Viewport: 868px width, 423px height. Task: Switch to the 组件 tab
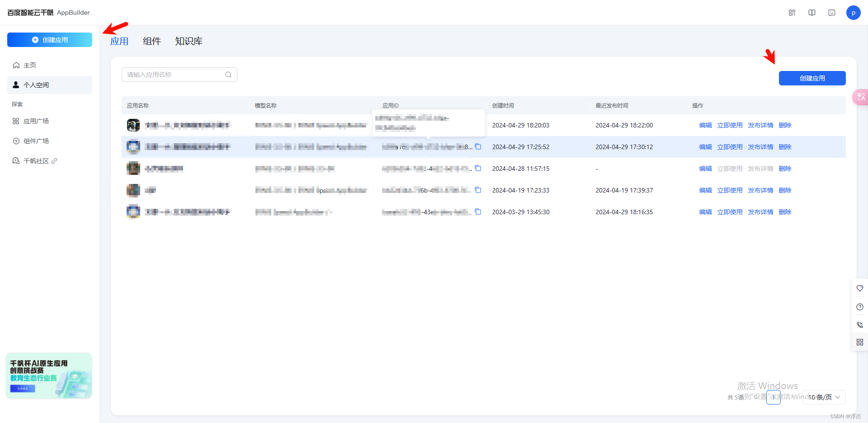pos(152,41)
